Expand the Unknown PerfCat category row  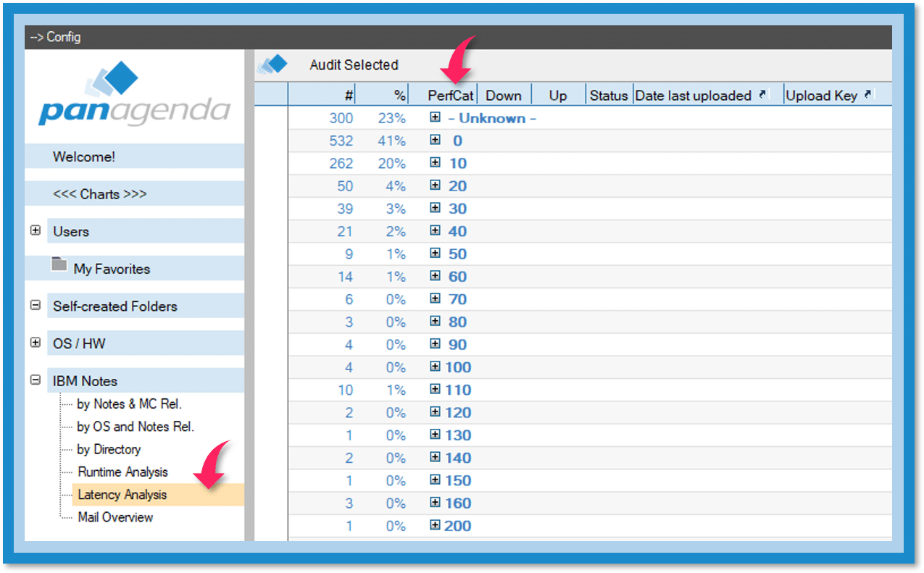[x=435, y=118]
